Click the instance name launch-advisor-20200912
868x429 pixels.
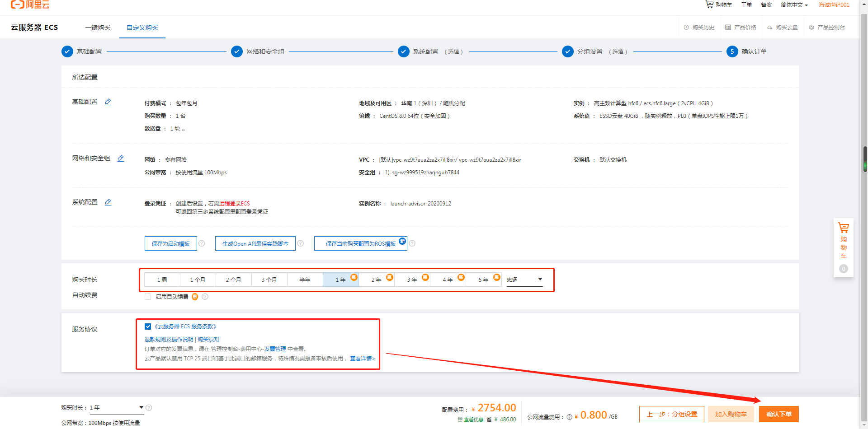(421, 204)
